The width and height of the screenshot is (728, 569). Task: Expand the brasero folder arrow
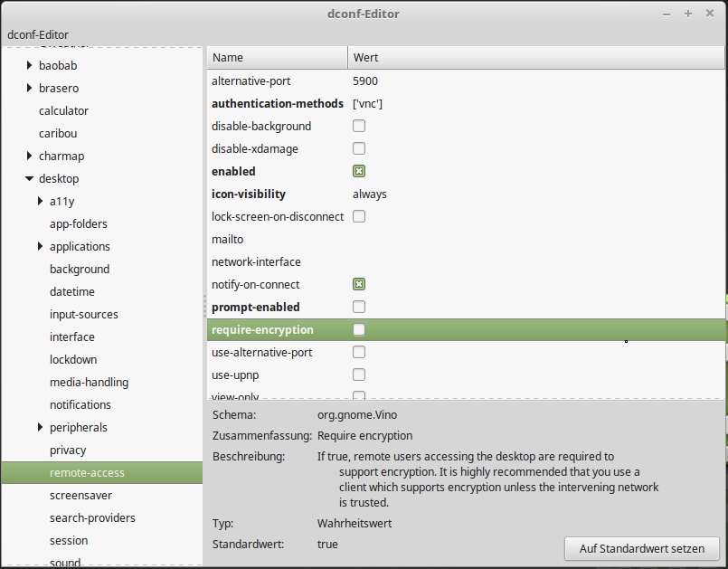point(30,88)
